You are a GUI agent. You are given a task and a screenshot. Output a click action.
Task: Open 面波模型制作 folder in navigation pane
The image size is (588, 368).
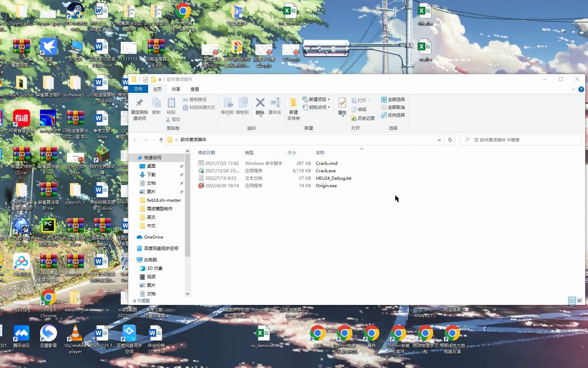tap(160, 209)
